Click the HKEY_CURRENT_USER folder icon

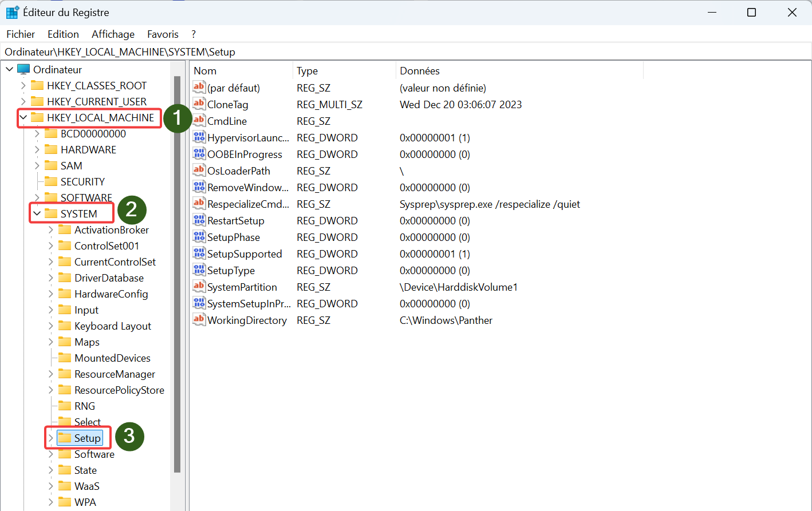coord(37,101)
